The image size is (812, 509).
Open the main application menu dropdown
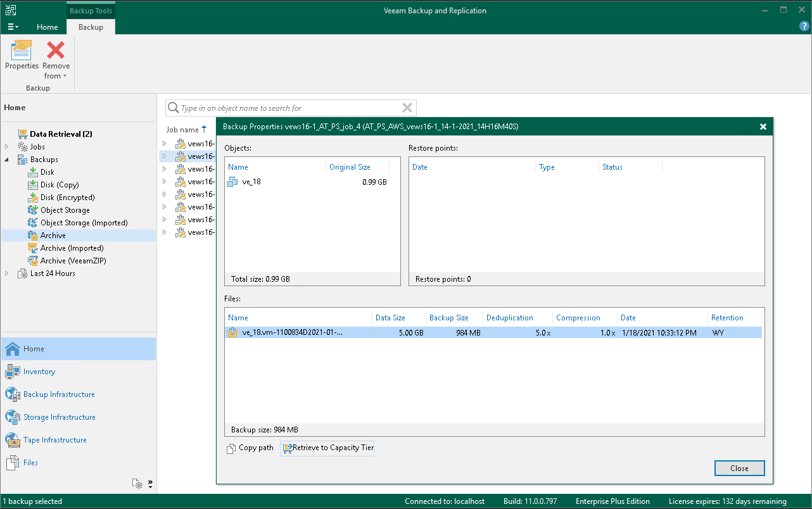coord(13,27)
